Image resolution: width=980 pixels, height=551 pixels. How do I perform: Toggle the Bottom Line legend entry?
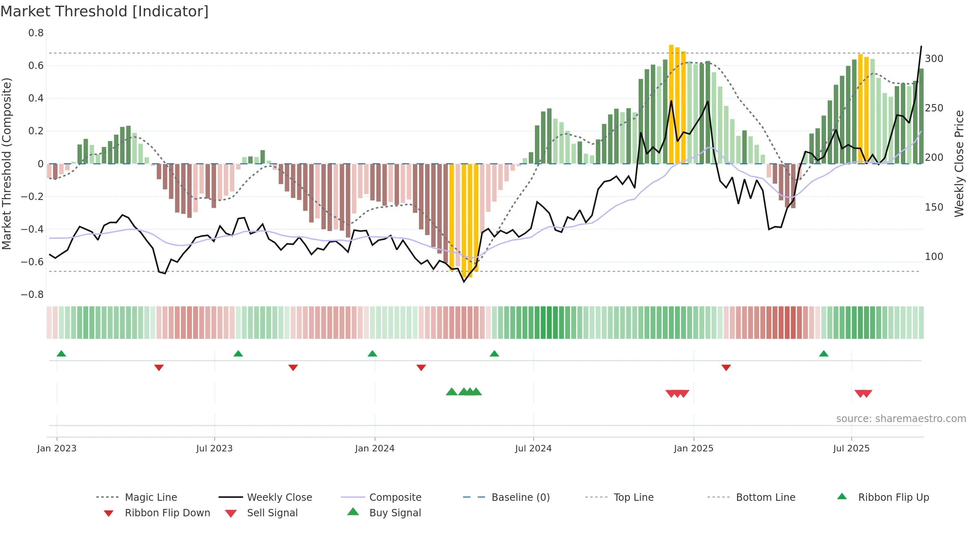pyautogui.click(x=751, y=497)
